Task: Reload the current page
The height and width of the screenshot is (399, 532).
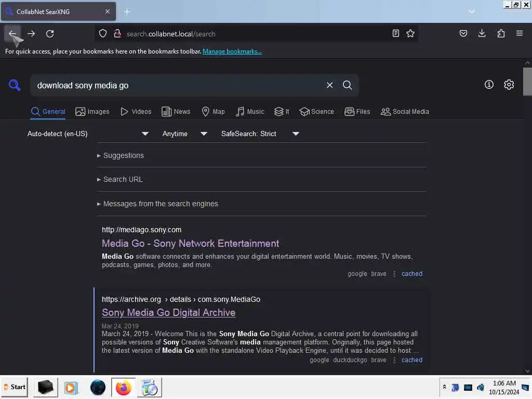Action: [50, 34]
